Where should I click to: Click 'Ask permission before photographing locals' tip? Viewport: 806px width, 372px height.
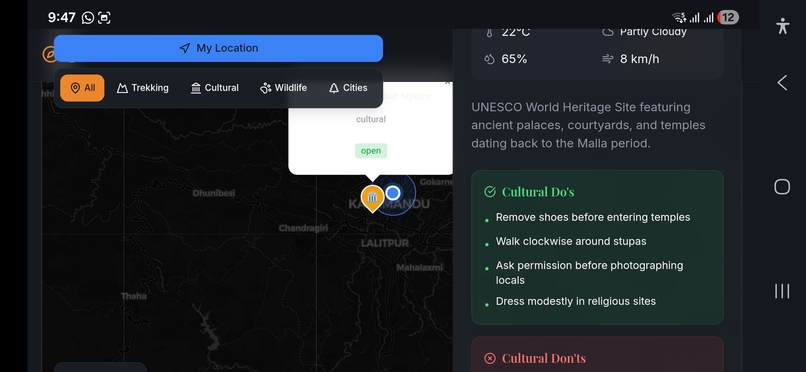click(x=590, y=273)
